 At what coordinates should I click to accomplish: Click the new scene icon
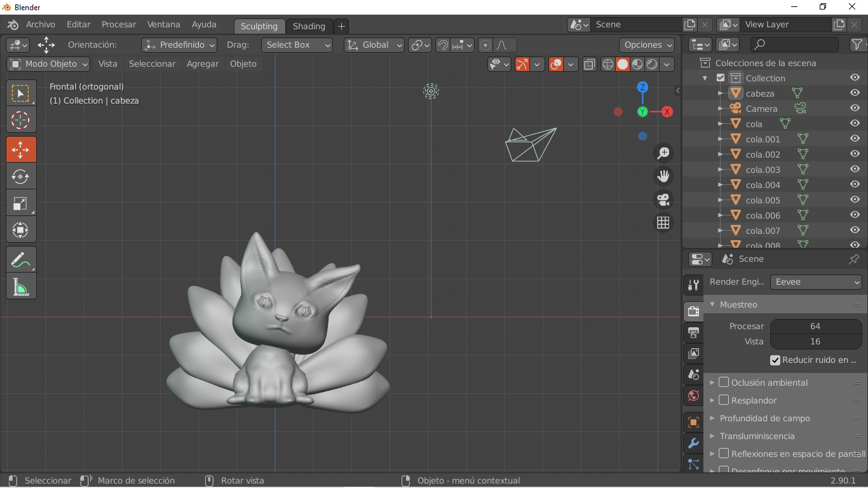tap(689, 25)
